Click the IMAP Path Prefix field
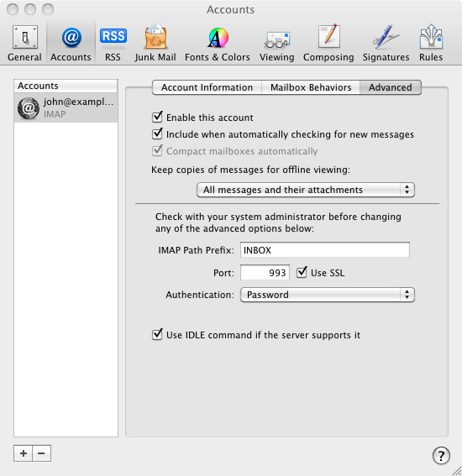 click(325, 250)
